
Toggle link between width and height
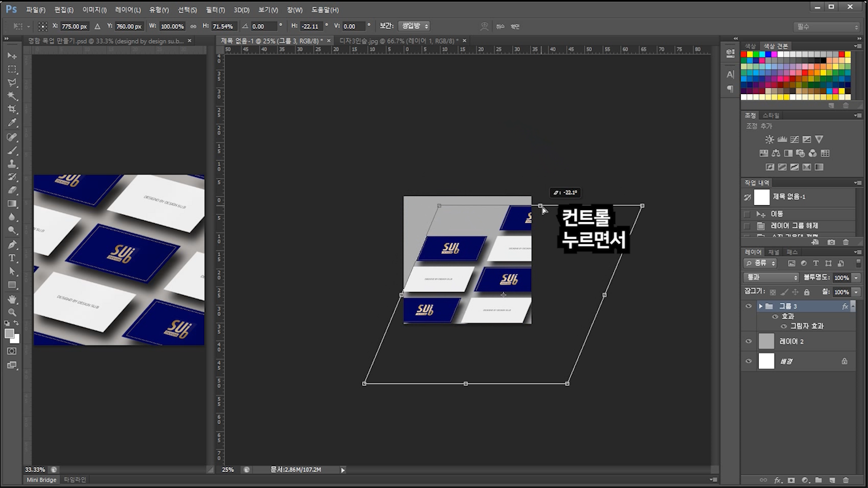pos(193,26)
